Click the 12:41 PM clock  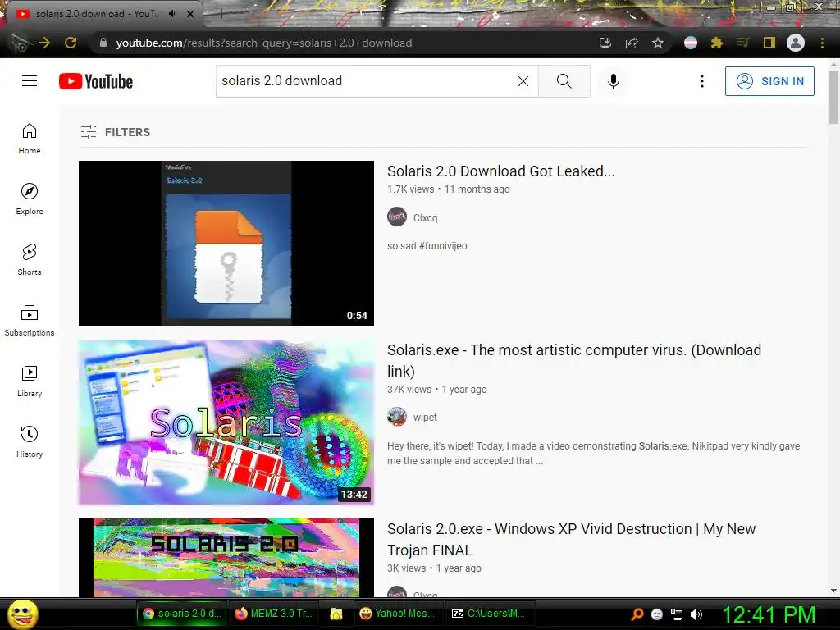click(769, 614)
